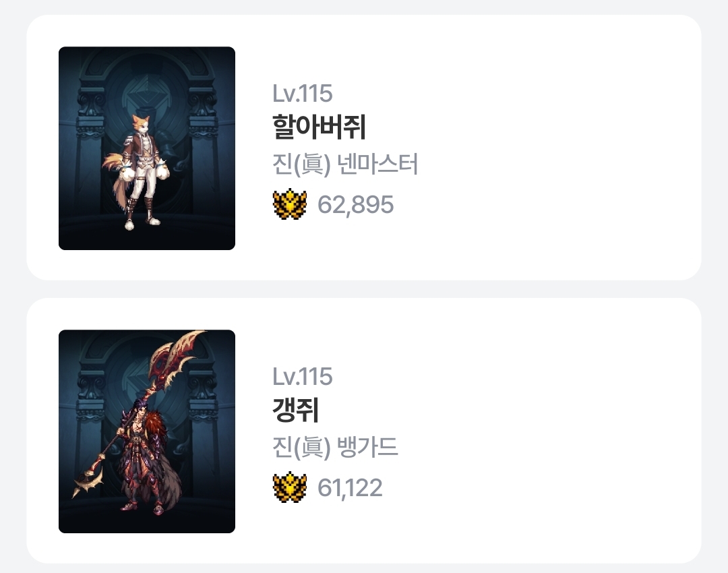Image resolution: width=728 pixels, height=573 pixels.
Task: Open the 갱쥐 character thumbnail
Action: (147, 431)
